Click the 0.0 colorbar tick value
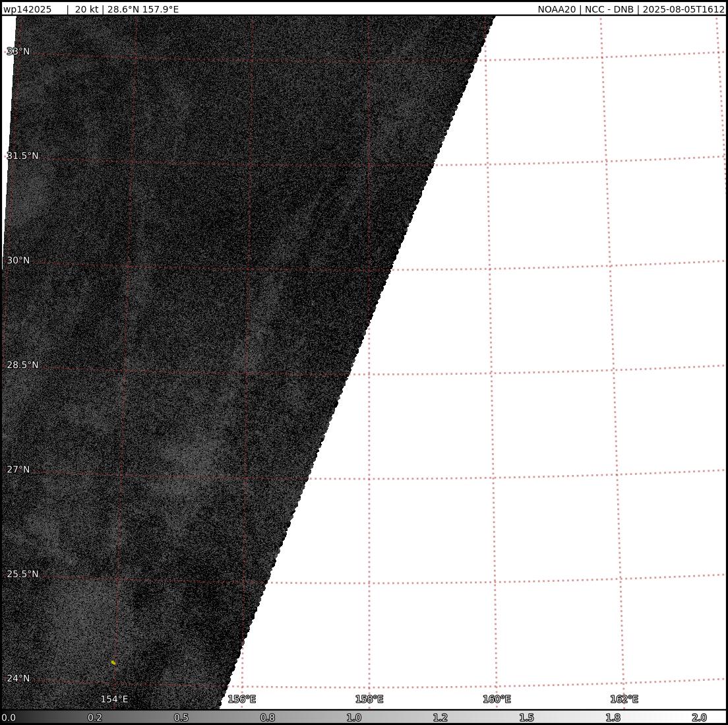This screenshot has width=728, height=725. pyautogui.click(x=9, y=718)
